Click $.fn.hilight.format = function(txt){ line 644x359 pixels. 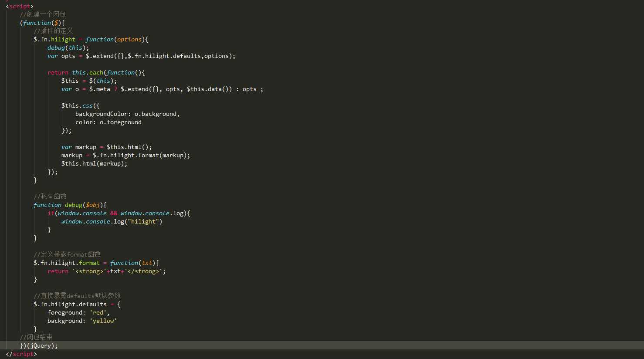tap(96, 263)
